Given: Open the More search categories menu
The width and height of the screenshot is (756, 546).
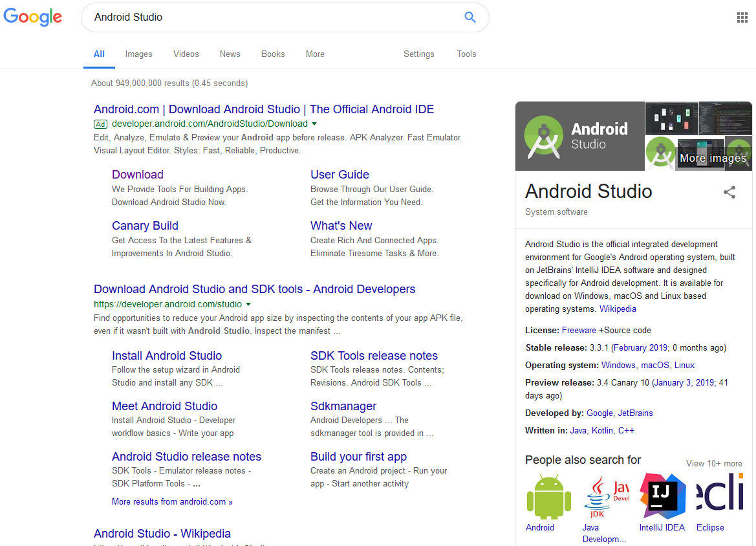Looking at the screenshot, I should pyautogui.click(x=315, y=54).
